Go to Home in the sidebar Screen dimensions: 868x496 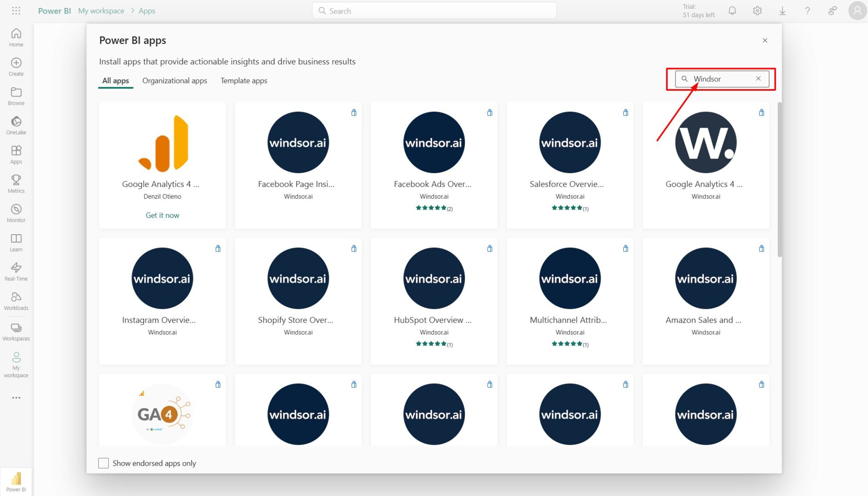point(16,37)
